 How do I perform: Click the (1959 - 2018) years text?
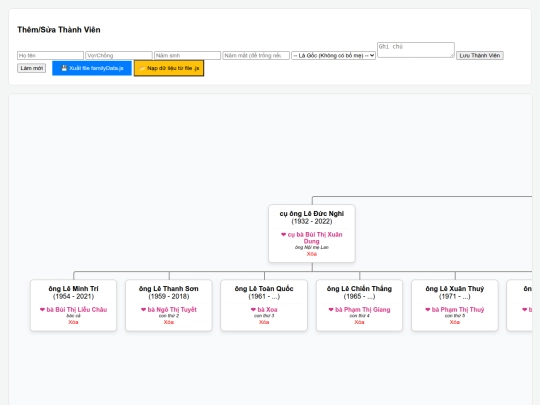(169, 297)
